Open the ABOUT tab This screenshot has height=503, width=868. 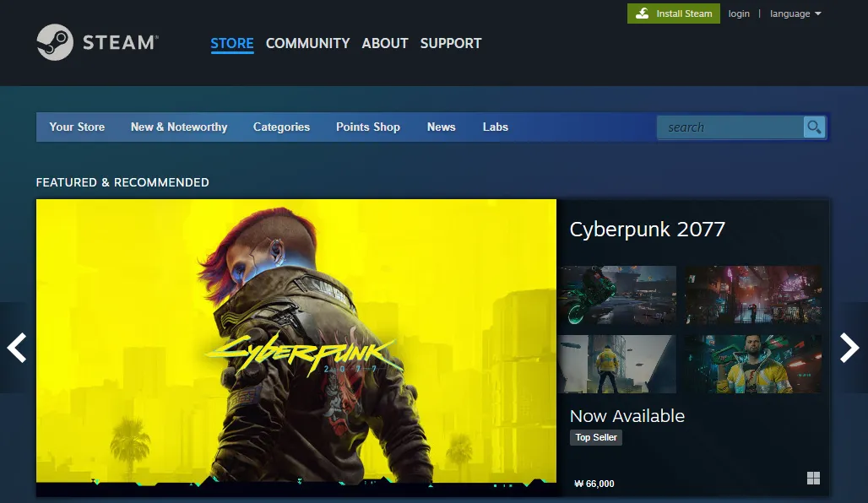point(385,43)
